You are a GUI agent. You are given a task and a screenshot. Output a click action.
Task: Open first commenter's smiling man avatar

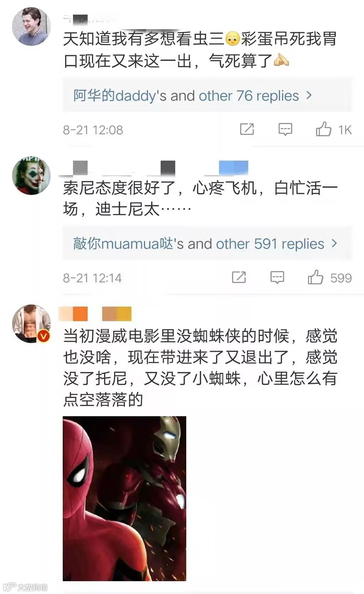(31, 27)
